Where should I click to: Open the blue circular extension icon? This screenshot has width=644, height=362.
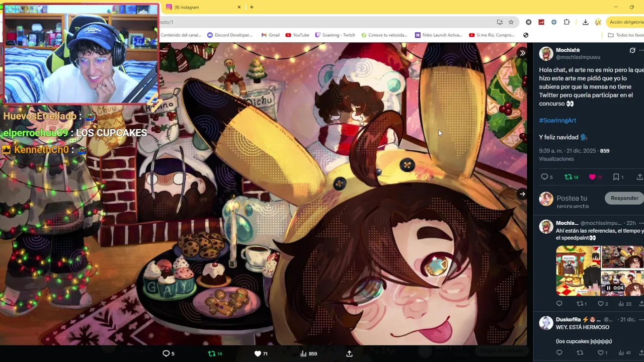pyautogui.click(x=554, y=22)
